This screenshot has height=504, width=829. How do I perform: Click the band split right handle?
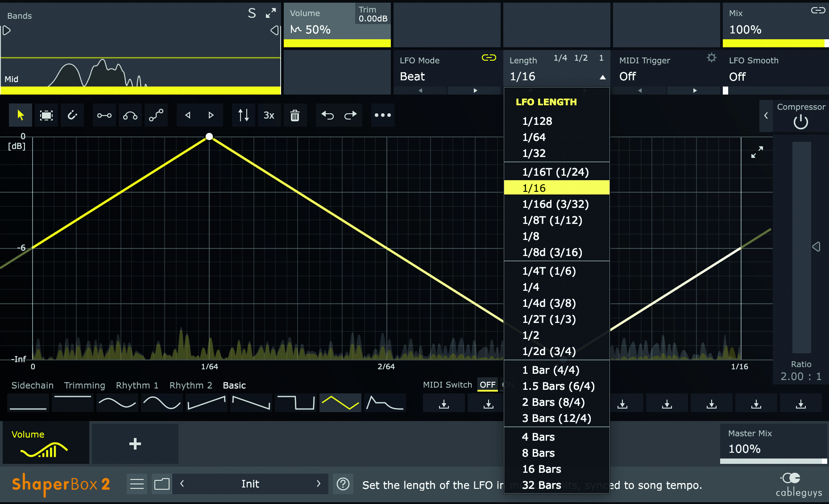coord(274,30)
